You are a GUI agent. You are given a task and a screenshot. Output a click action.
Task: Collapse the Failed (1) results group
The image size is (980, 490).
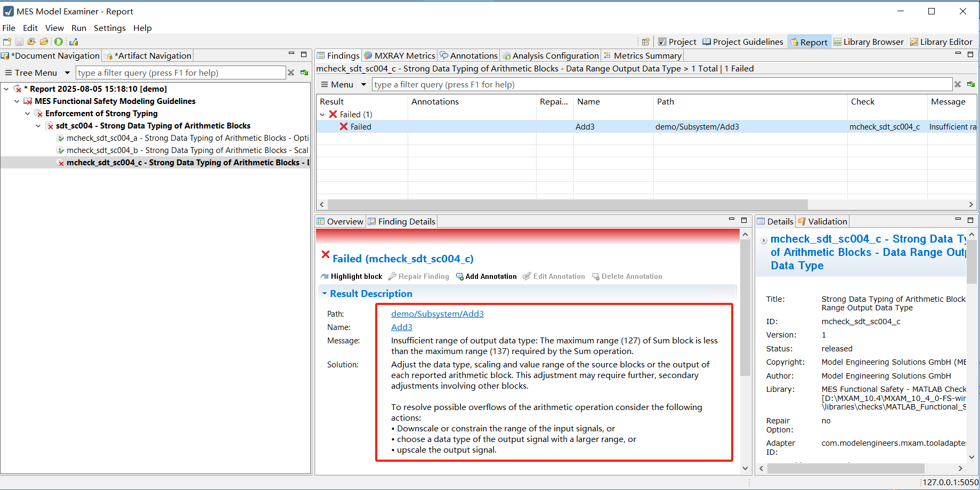pos(322,115)
